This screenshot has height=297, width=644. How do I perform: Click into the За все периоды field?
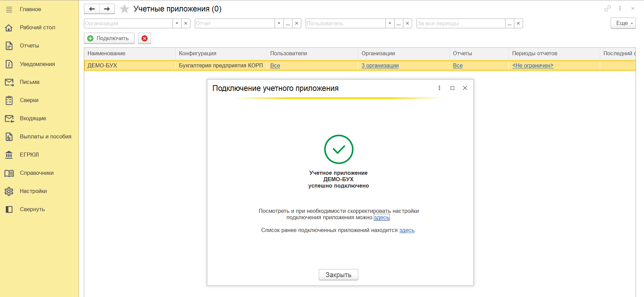pyautogui.click(x=461, y=24)
